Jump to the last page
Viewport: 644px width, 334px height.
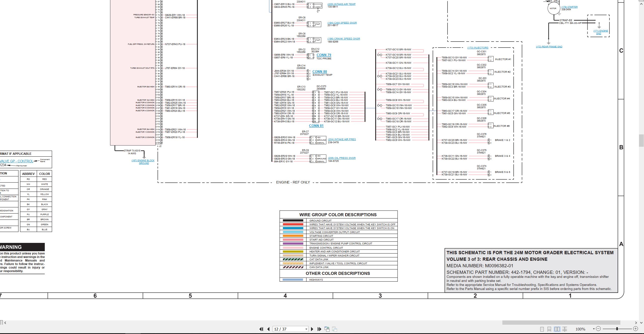pos(319,329)
